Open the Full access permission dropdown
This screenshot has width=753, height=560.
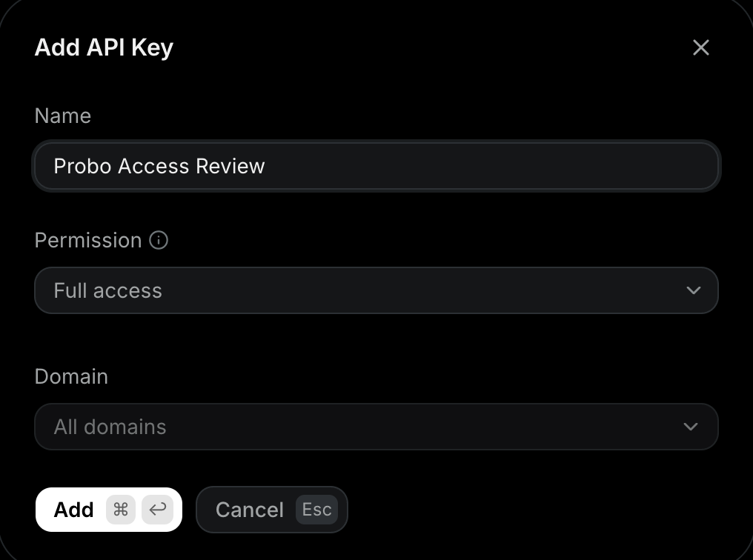point(376,290)
